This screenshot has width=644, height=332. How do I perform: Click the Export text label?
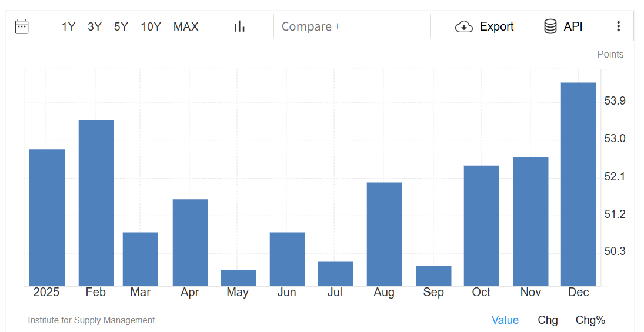click(x=496, y=26)
